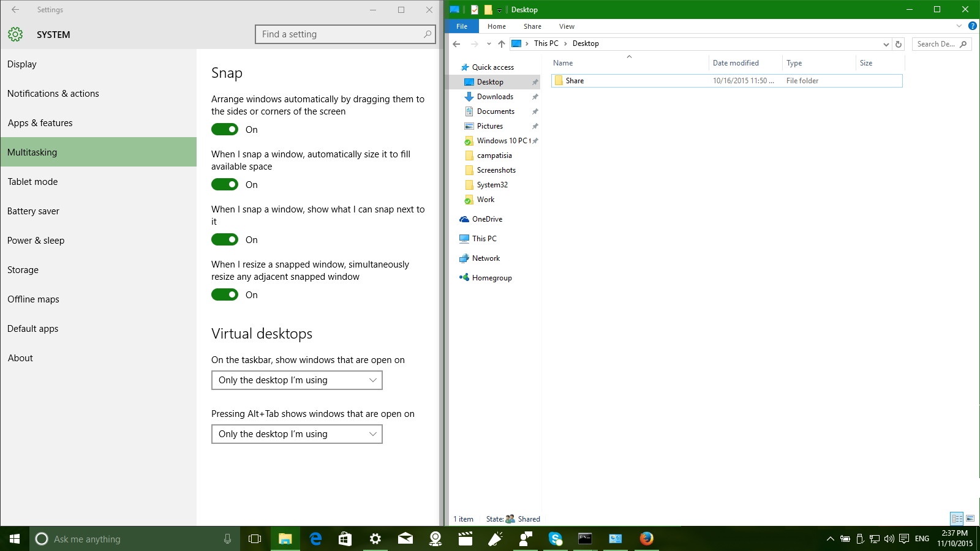Toggle automatically size snapped window to fill space

click(x=225, y=184)
